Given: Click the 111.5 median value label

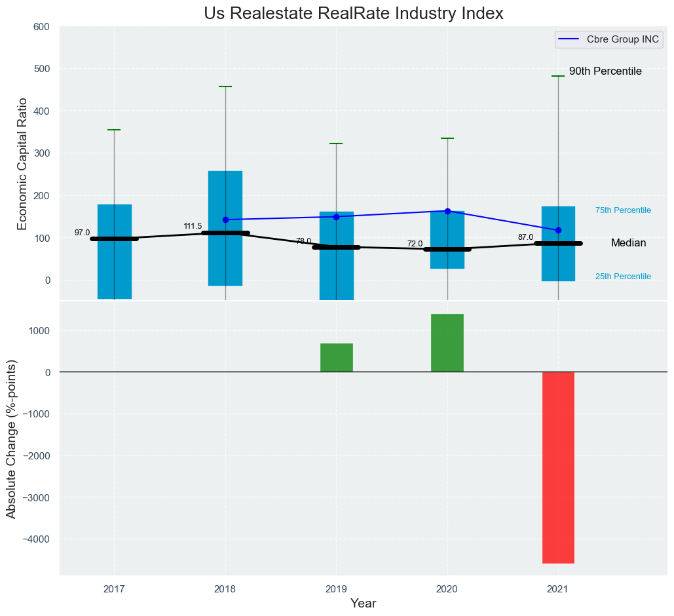Looking at the screenshot, I should (x=193, y=226).
